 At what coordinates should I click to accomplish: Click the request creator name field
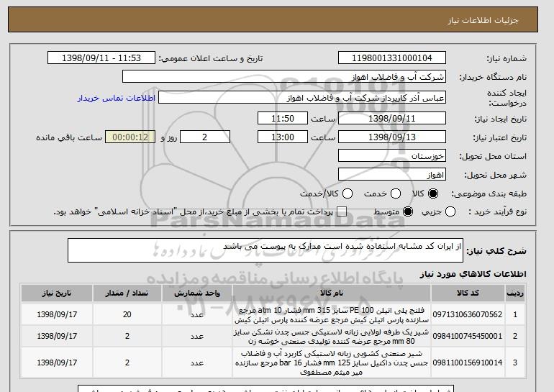point(302,98)
